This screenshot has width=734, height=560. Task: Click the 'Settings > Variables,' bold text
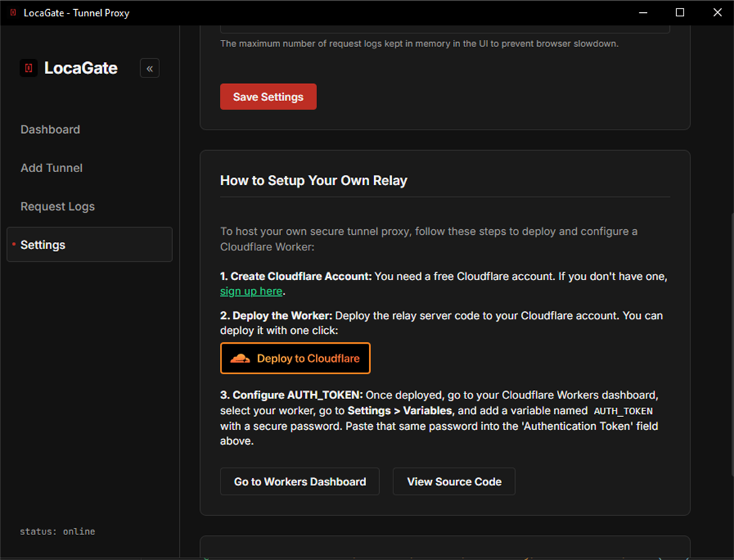coord(400,411)
